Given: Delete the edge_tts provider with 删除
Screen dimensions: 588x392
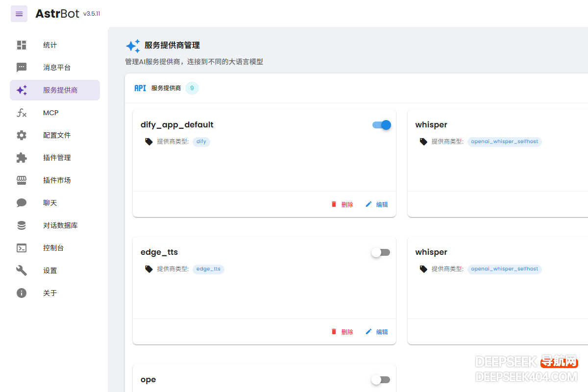Looking at the screenshot, I should 342,332.
